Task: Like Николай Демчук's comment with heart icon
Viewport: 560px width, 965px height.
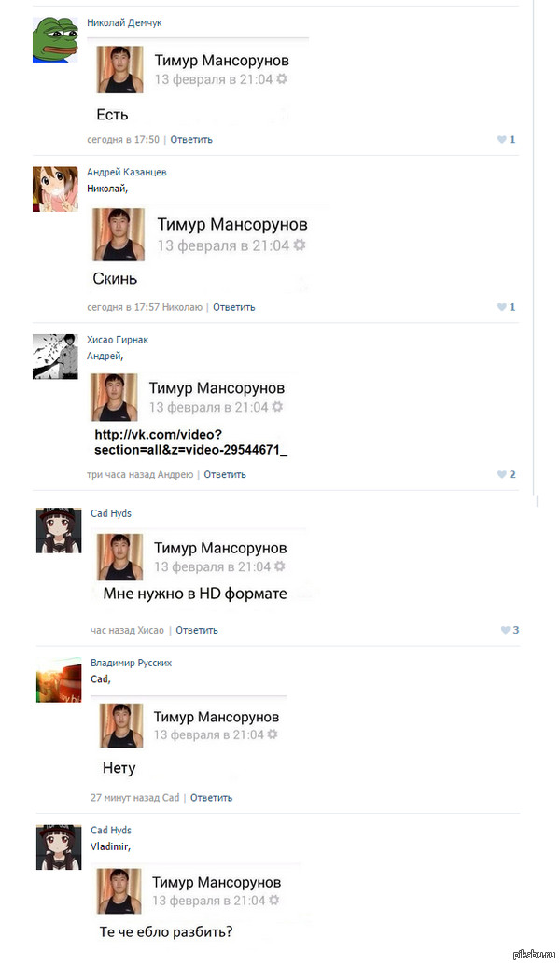Action: 501,140
